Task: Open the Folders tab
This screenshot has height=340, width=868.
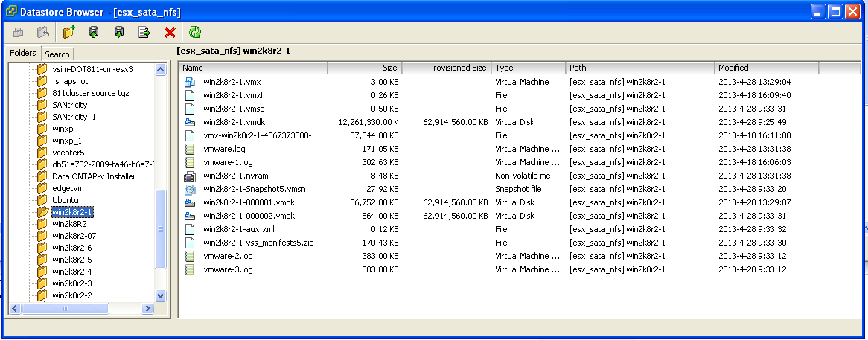Action: coord(23,54)
